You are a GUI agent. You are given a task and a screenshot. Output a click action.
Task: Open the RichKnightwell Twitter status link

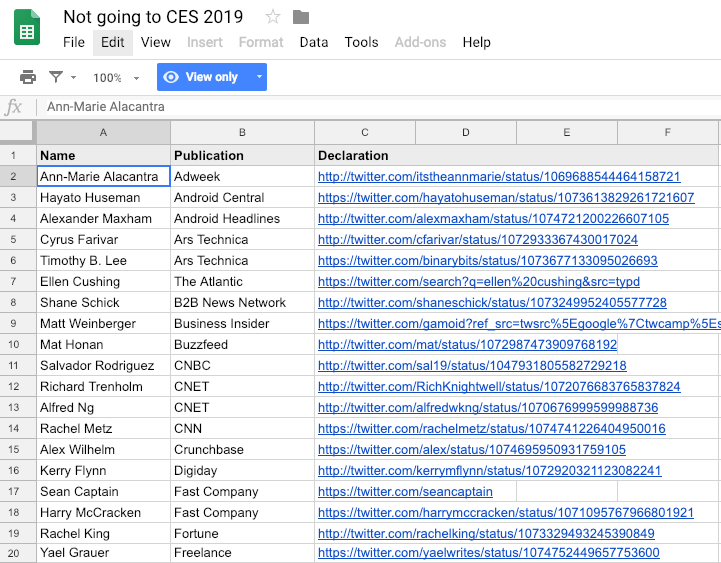499,387
